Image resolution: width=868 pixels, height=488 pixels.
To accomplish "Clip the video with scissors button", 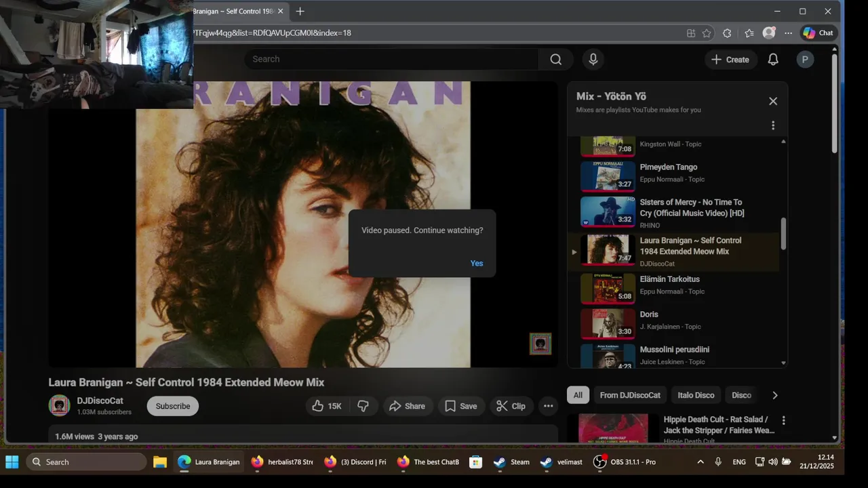I will click(511, 406).
